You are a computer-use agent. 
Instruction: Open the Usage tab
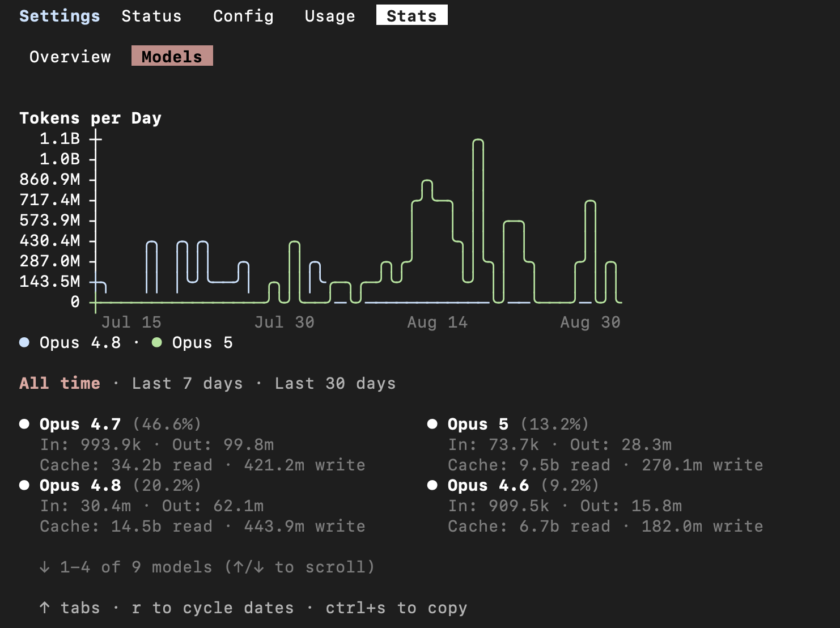330,16
